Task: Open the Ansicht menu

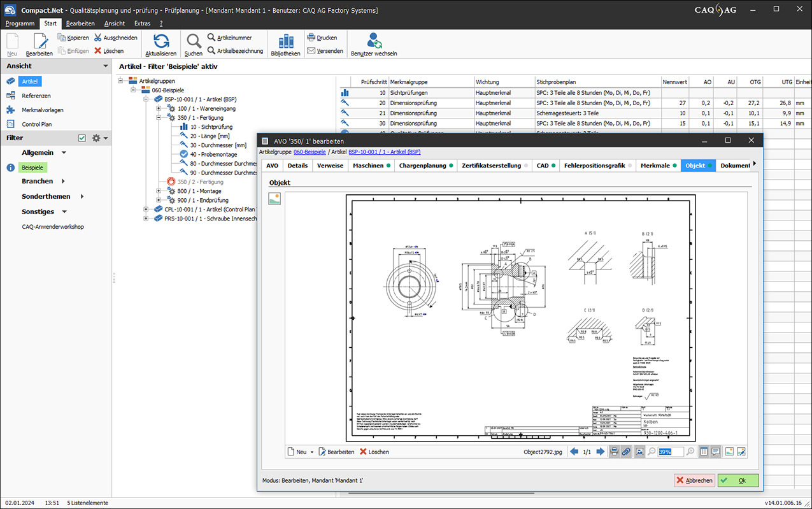Action: pyautogui.click(x=115, y=24)
